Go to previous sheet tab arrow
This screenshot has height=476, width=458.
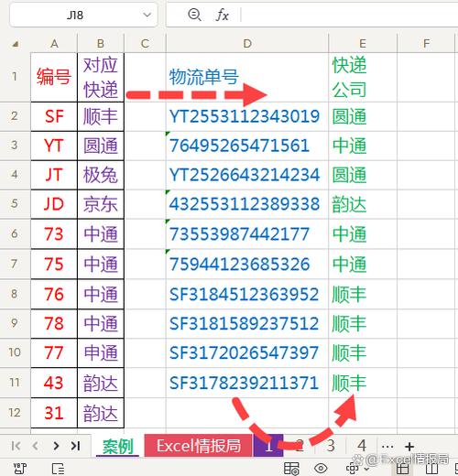(x=36, y=446)
